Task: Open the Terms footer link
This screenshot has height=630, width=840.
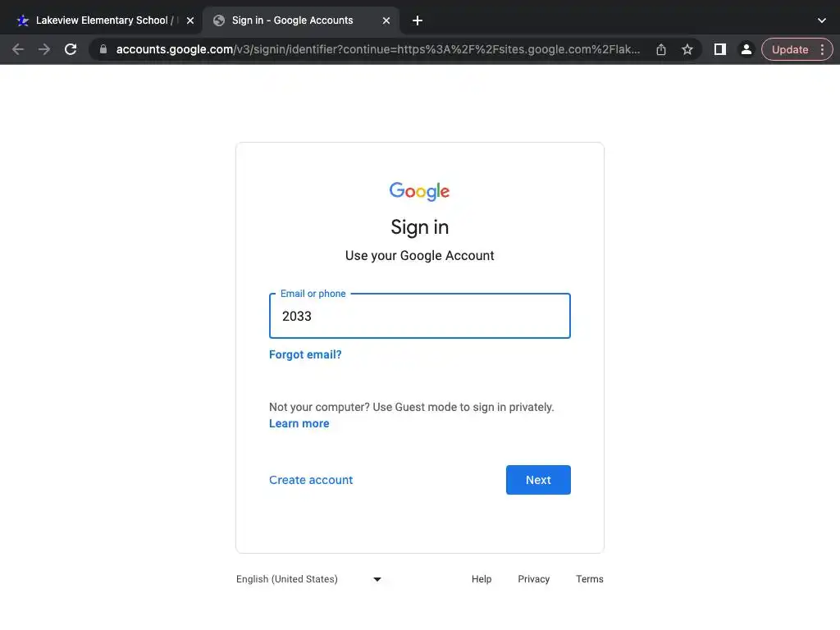Action: [589, 579]
